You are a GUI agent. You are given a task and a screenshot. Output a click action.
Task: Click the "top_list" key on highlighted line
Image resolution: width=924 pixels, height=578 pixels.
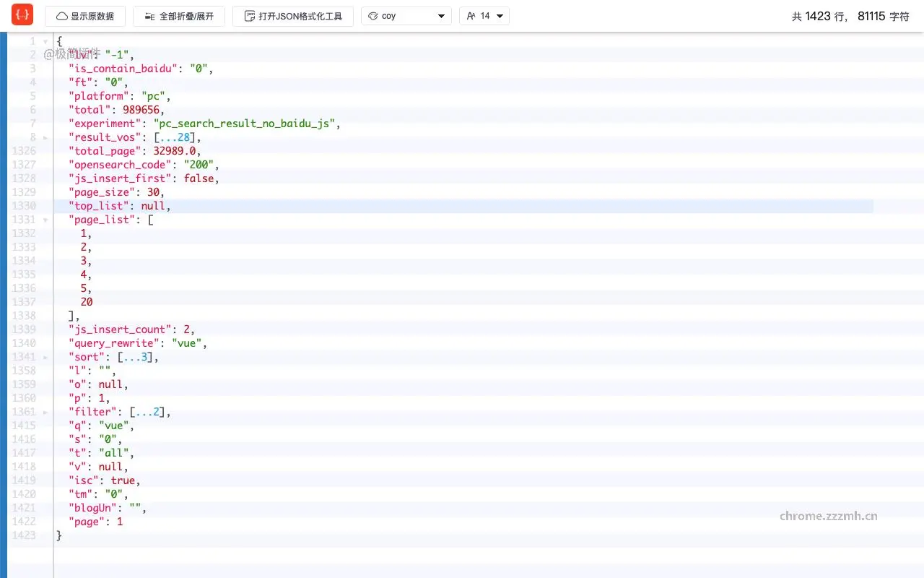coord(99,206)
